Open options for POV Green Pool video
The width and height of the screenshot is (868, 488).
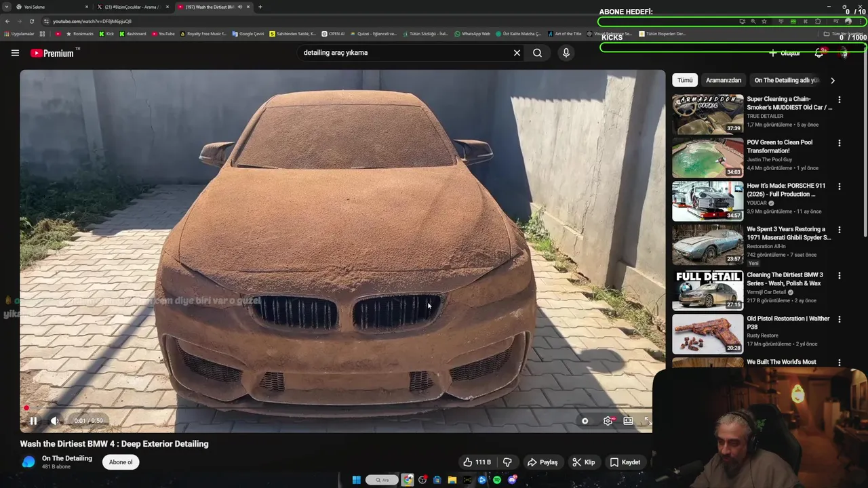(840, 143)
